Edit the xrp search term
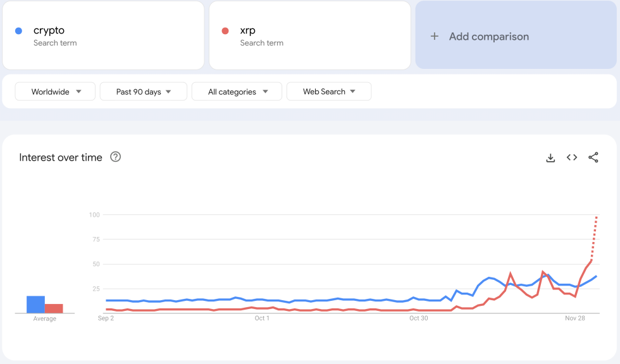 point(248,30)
